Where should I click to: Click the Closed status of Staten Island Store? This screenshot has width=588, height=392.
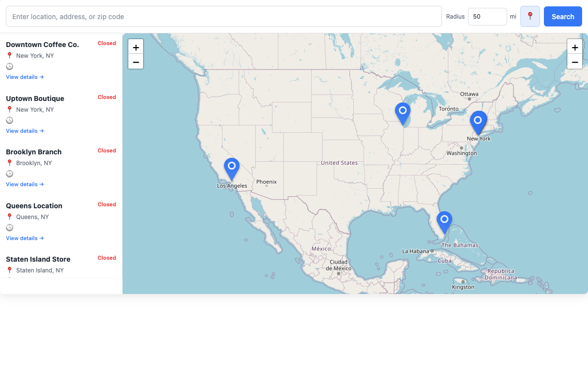coord(107,258)
